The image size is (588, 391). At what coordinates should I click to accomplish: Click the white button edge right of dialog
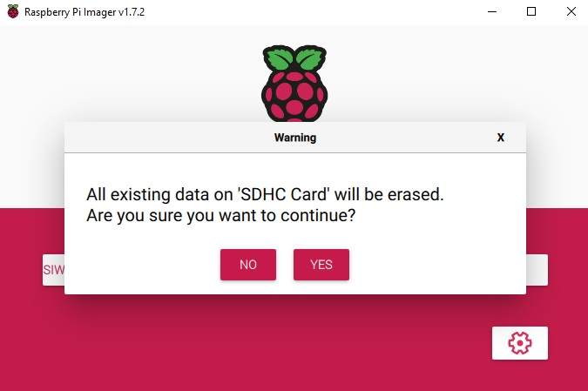(537, 270)
